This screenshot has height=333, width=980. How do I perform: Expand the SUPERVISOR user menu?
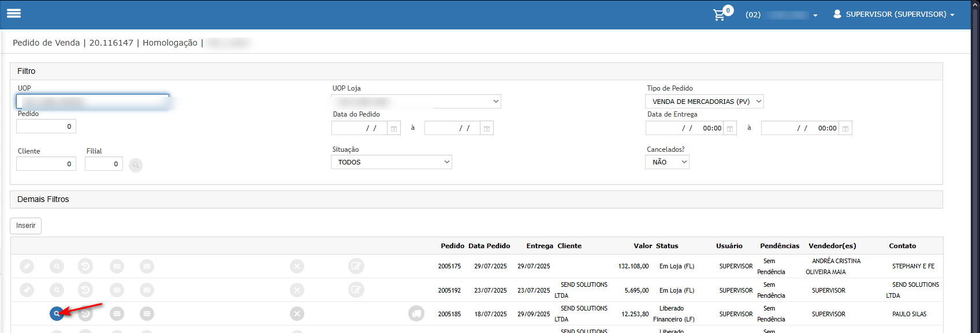click(894, 14)
